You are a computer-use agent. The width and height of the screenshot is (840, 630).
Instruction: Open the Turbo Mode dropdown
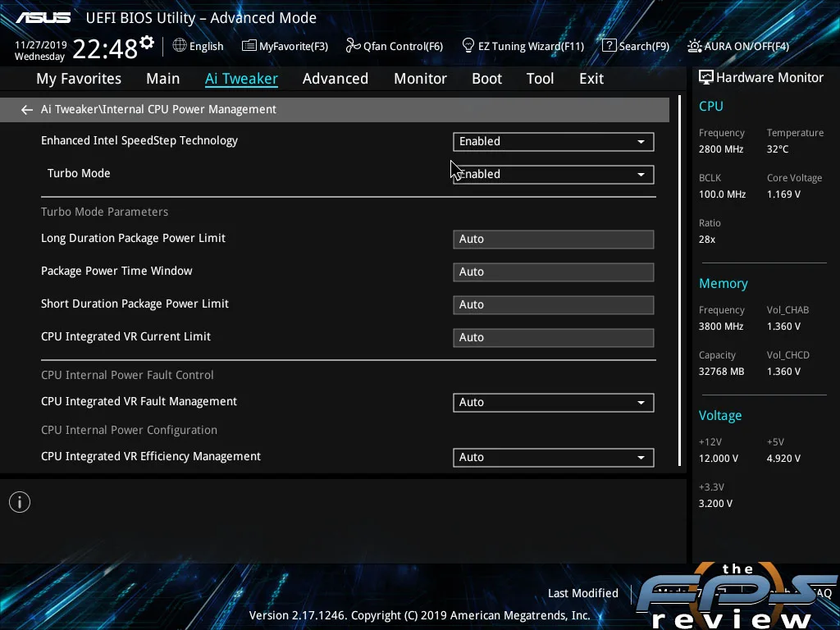554,174
